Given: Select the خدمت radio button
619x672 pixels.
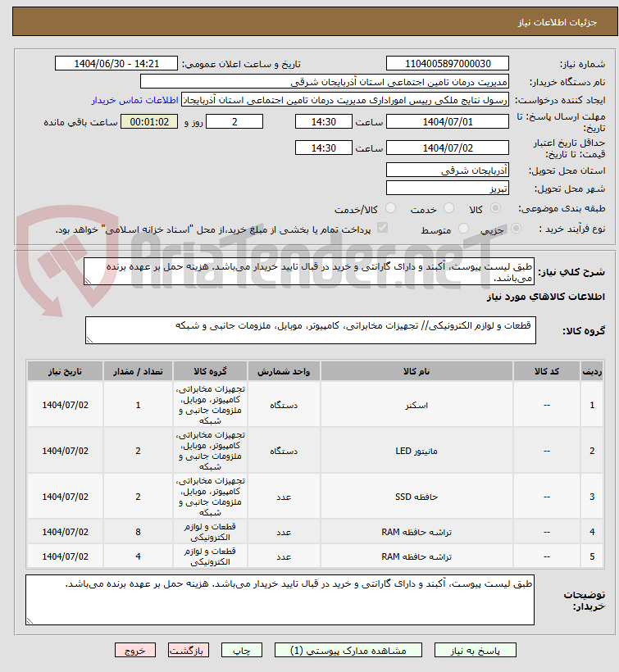Looking at the screenshot, I should click(448, 208).
